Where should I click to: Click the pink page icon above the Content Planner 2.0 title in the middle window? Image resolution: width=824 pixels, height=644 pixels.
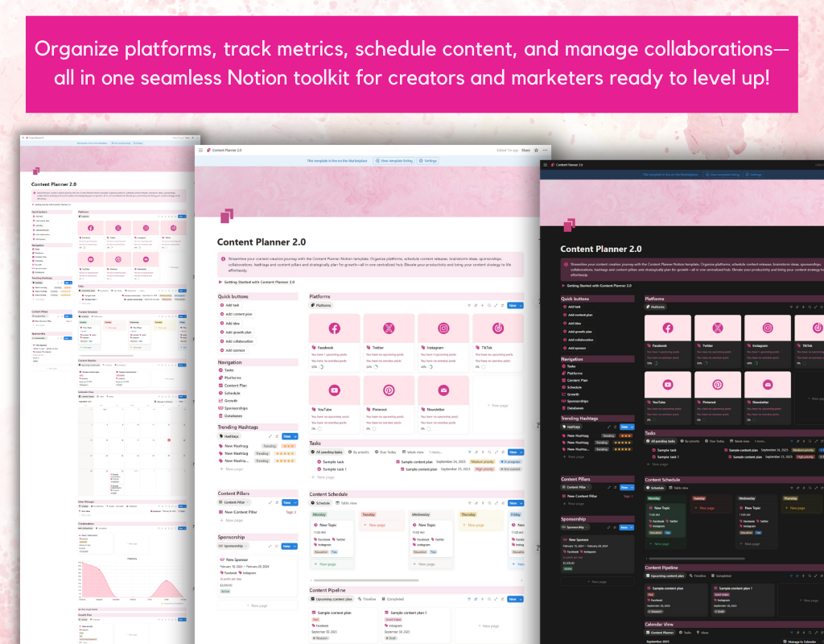coord(227,216)
